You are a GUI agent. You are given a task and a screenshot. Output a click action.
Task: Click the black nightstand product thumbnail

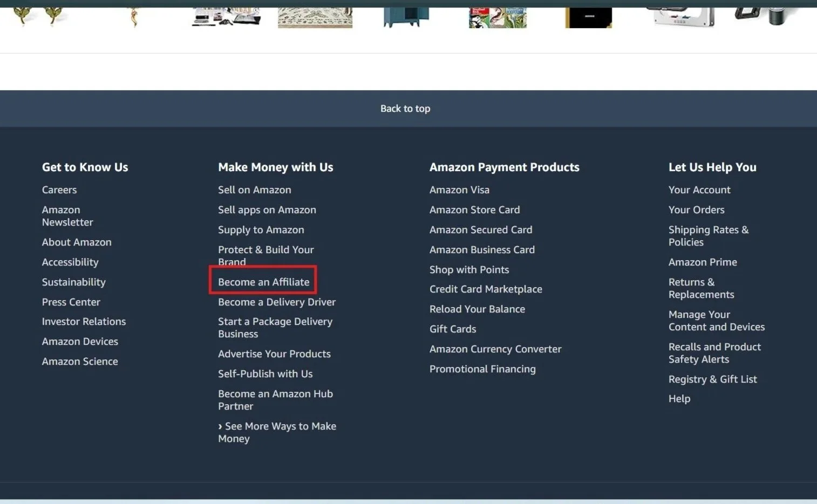click(x=588, y=15)
